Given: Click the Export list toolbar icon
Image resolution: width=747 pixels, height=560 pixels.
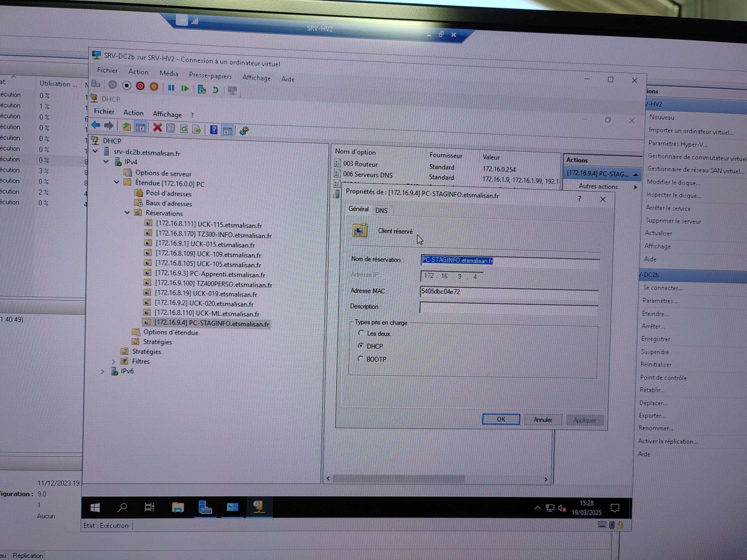Looking at the screenshot, I should tap(197, 129).
